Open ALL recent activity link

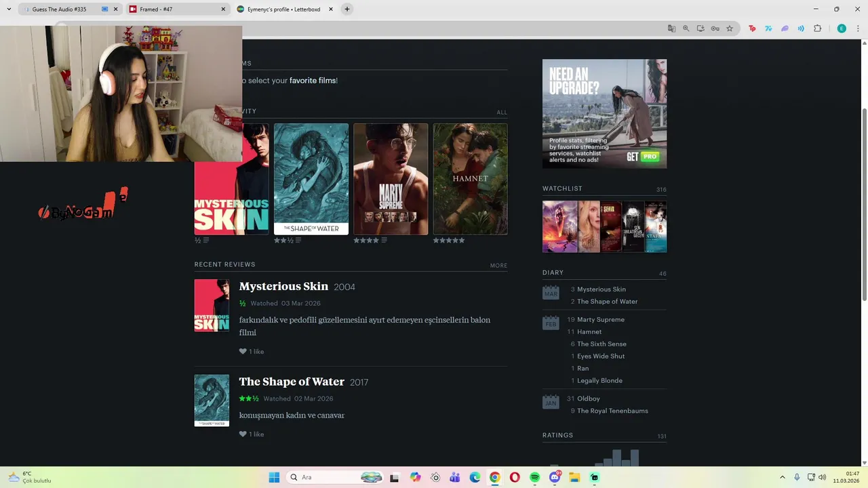[x=502, y=113]
